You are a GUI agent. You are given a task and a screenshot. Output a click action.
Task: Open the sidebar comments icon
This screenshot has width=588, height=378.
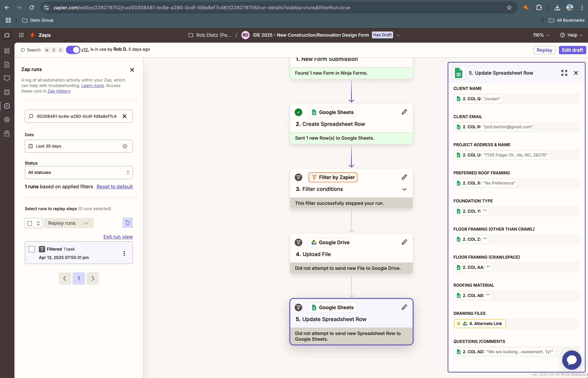click(7, 78)
